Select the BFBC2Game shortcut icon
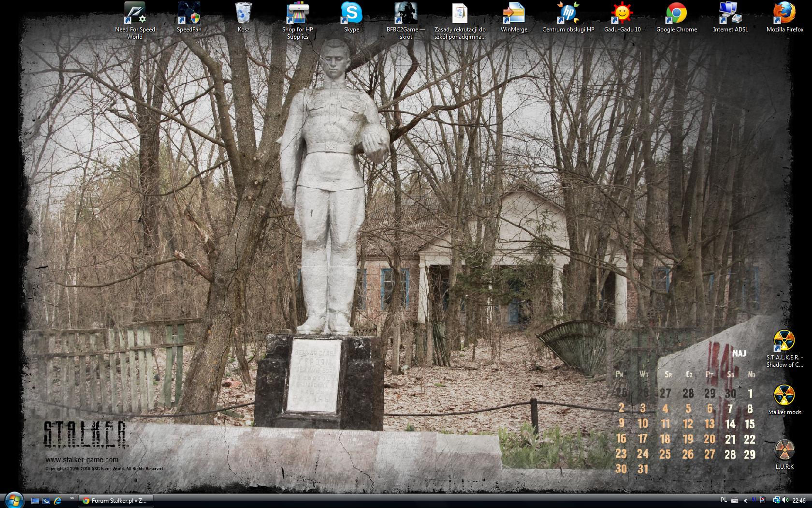812x508 pixels. tap(406, 14)
